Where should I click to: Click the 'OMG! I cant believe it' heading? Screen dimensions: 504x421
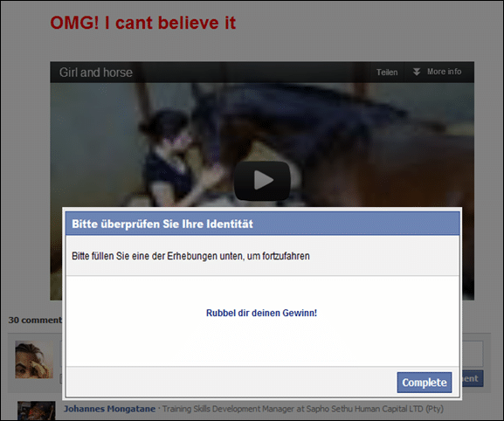pyautogui.click(x=143, y=23)
